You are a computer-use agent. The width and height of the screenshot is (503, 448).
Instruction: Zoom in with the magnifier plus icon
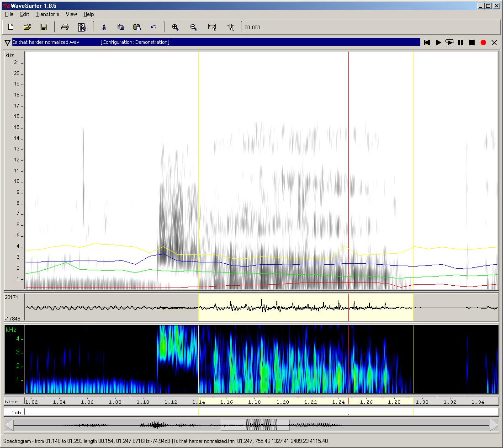tap(175, 27)
